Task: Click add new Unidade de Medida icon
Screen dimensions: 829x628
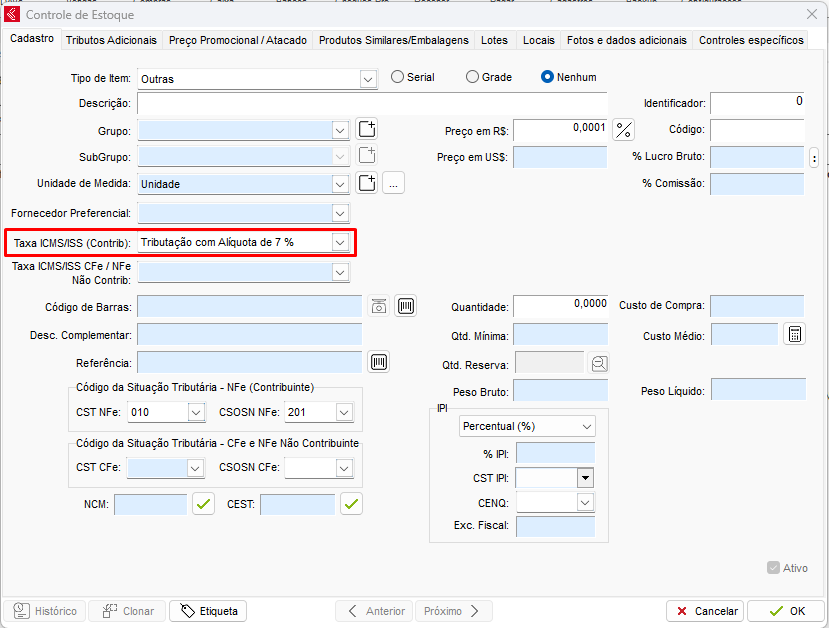Action: click(x=367, y=183)
